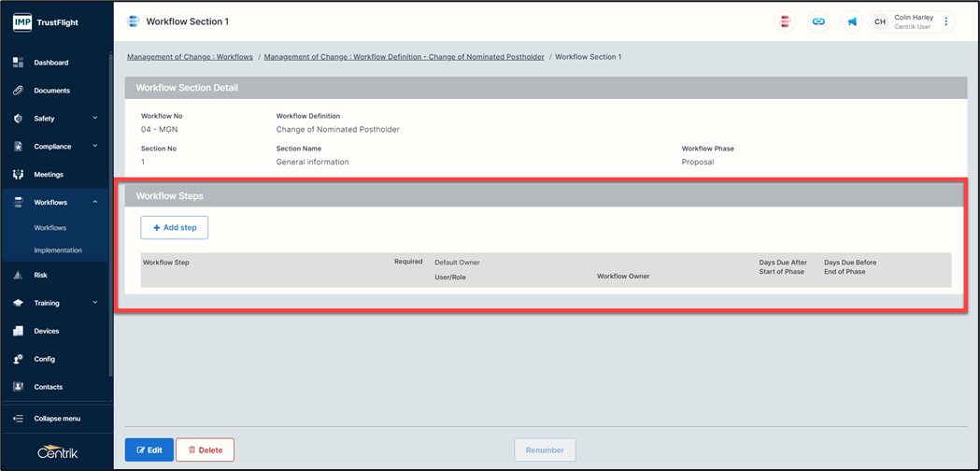The height and width of the screenshot is (471, 980).
Task: Expand the Safety menu chevron
Action: point(95,119)
